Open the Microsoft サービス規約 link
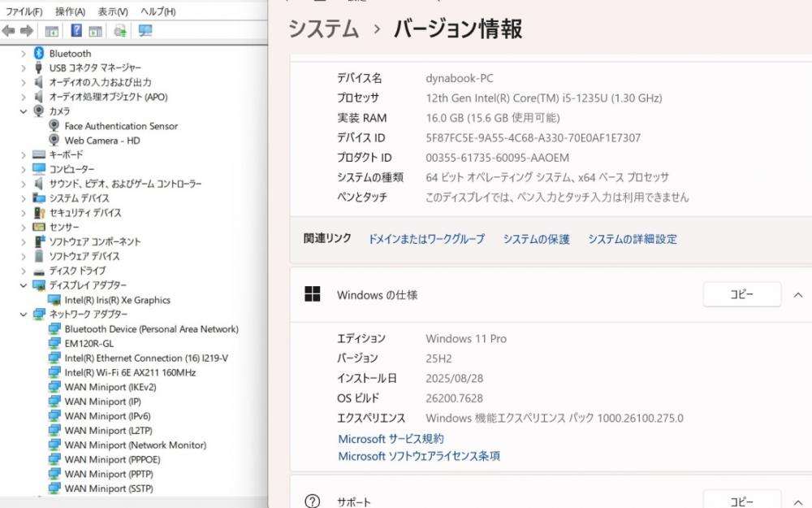812x508 pixels. pos(391,439)
